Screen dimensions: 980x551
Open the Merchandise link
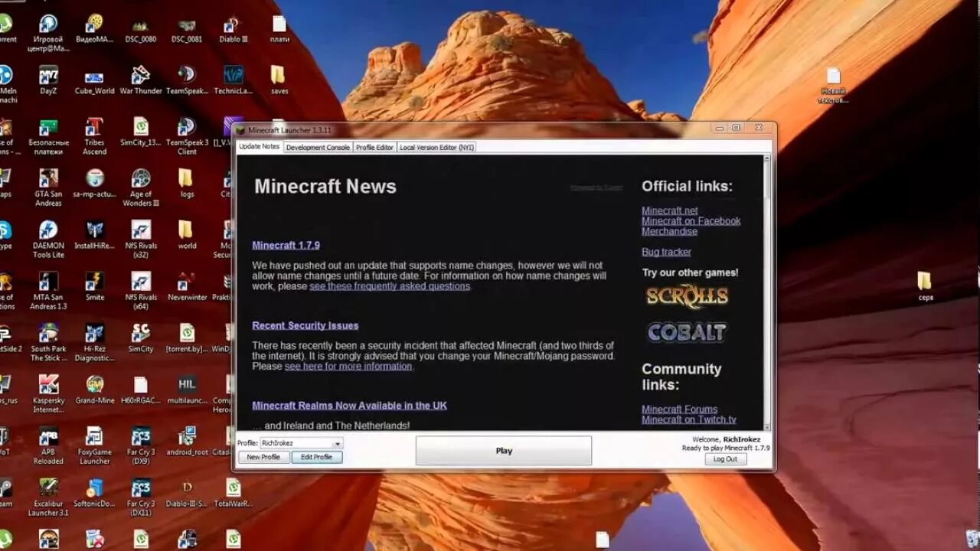pyautogui.click(x=669, y=231)
